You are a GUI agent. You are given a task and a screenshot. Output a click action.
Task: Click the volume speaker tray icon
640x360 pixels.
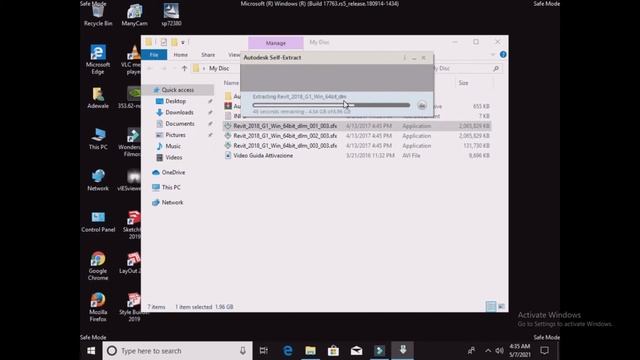500,351
